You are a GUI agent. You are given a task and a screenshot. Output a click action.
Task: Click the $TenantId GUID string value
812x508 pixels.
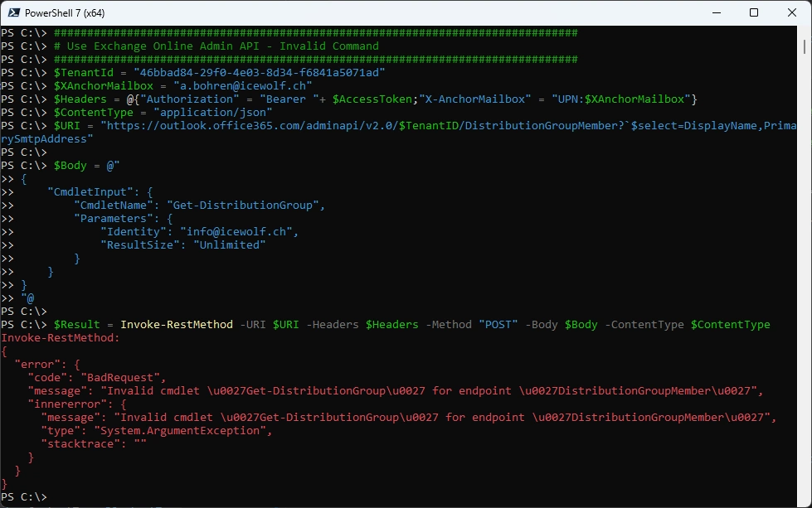(259, 73)
